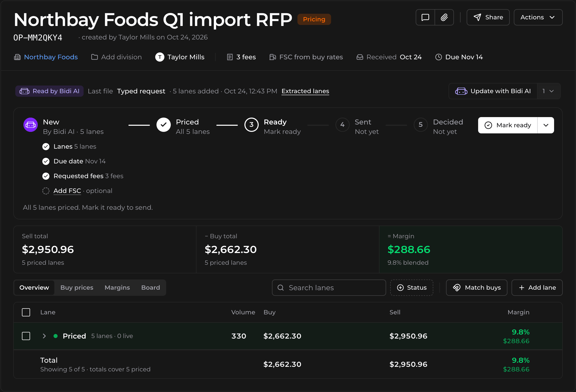Click the Search lanes input field
The width and height of the screenshot is (576, 392).
click(x=329, y=288)
